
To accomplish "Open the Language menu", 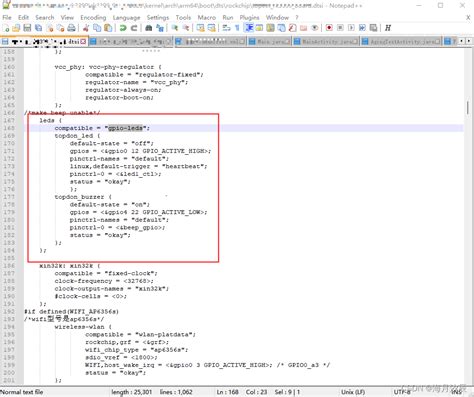I will coord(126,18).
